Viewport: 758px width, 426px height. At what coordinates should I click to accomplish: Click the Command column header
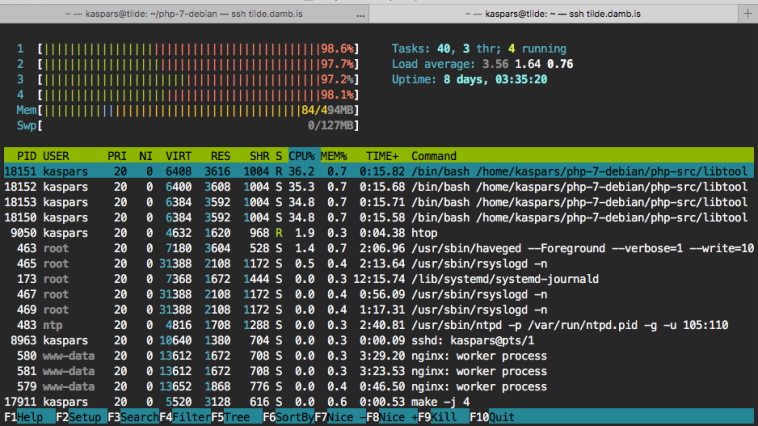click(x=434, y=156)
